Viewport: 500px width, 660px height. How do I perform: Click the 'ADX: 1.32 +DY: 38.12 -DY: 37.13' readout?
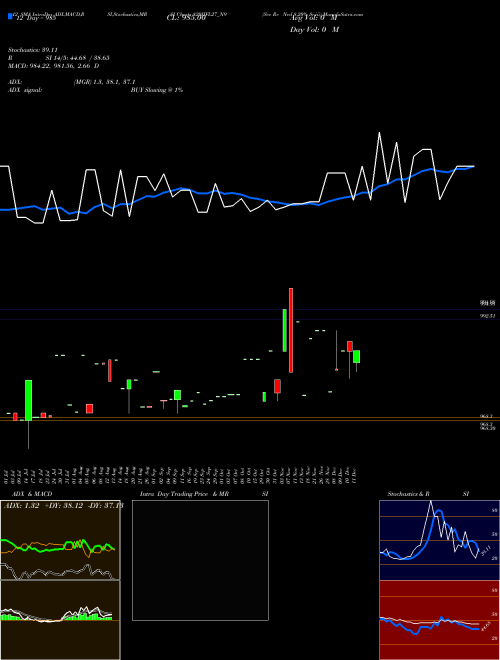click(63, 506)
